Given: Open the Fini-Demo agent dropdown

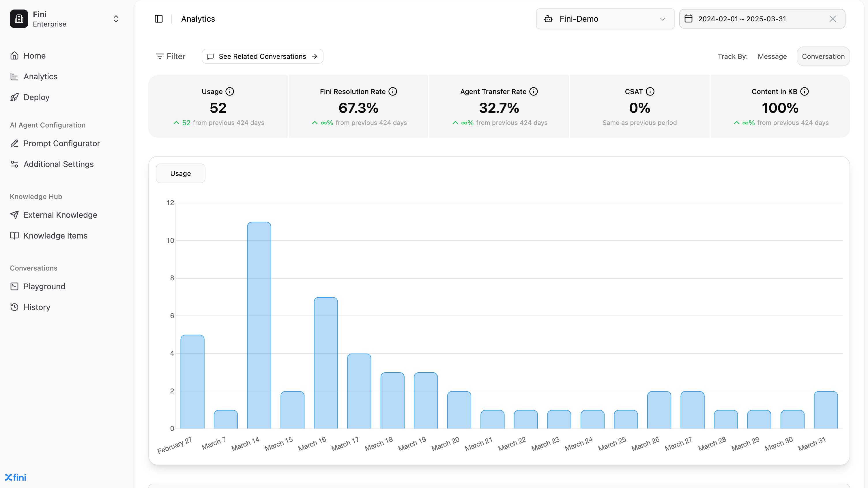Looking at the screenshot, I should (x=605, y=19).
